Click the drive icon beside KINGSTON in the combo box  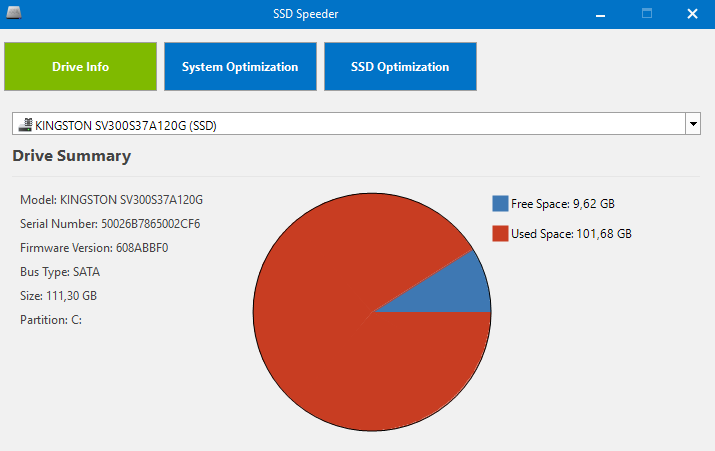click(25, 125)
